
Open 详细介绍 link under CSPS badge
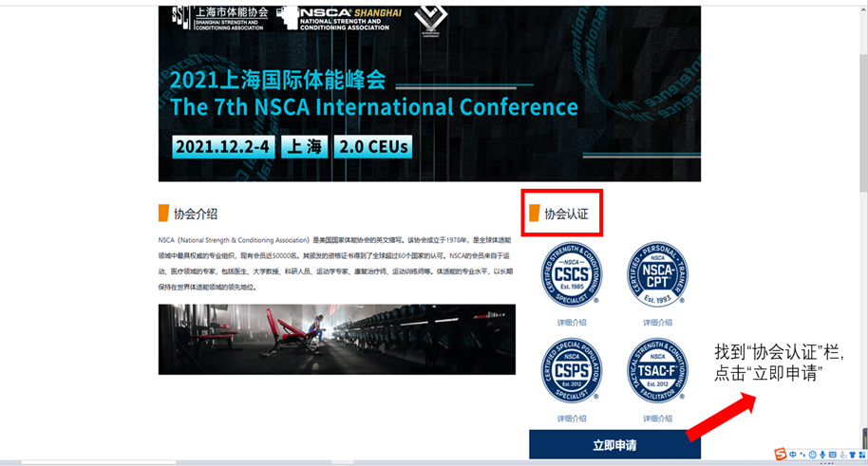tap(572, 419)
